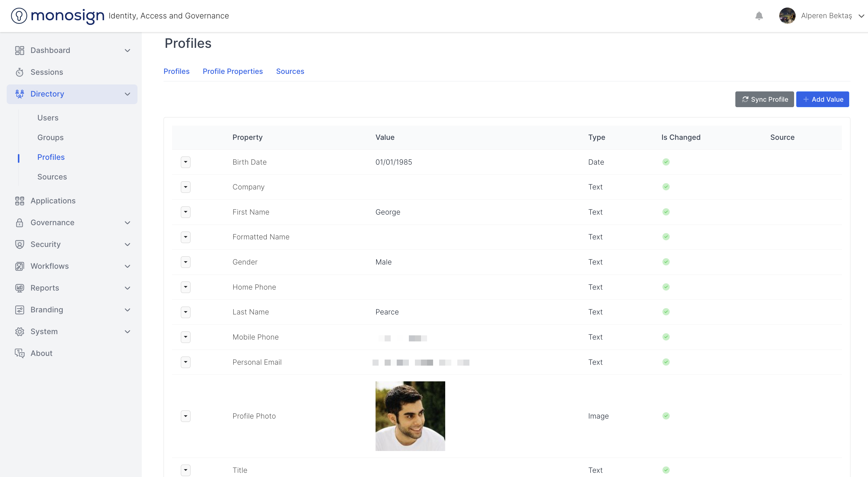868x477 pixels.
Task: Click the Sessions stopwatch icon
Action: coord(20,72)
